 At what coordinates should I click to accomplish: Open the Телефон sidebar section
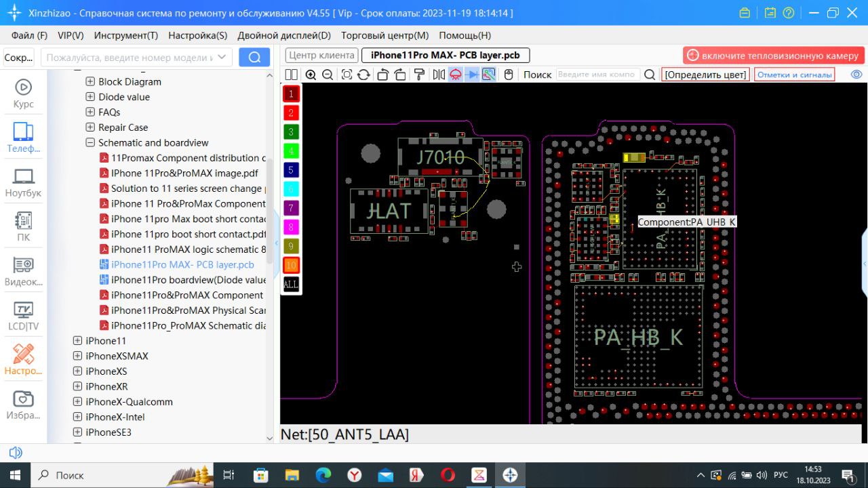[24, 138]
